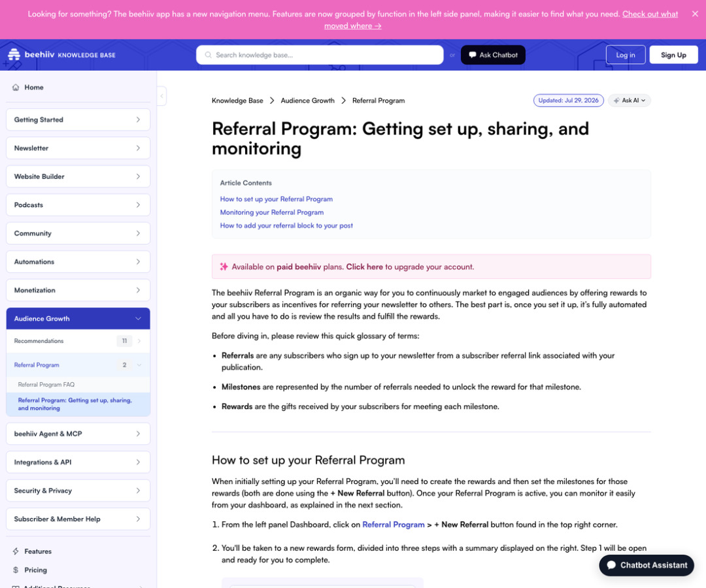Click the Updated: Jul 29, 2026 badge

[x=568, y=101]
